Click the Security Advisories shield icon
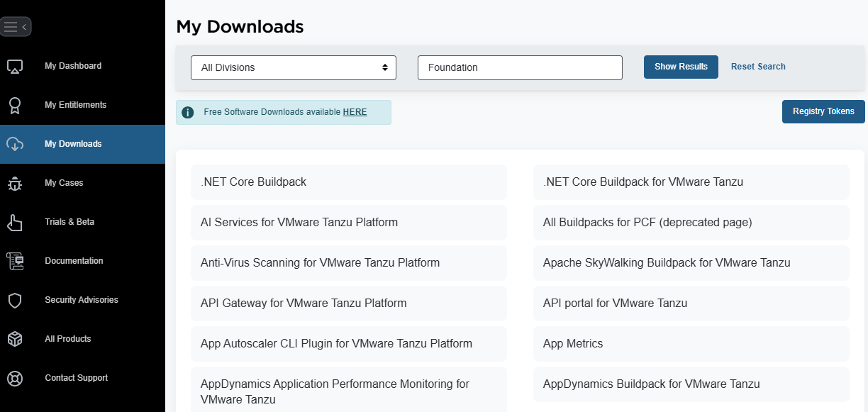The height and width of the screenshot is (412, 868). pos(15,301)
